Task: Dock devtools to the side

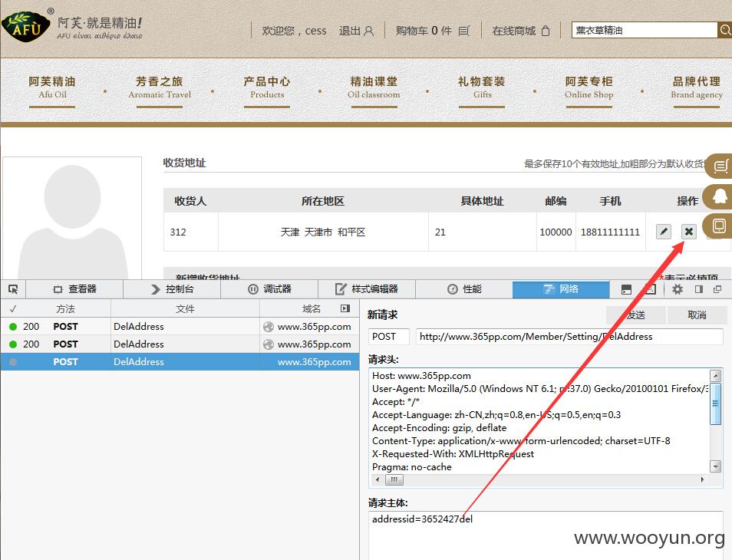Action: (x=699, y=289)
